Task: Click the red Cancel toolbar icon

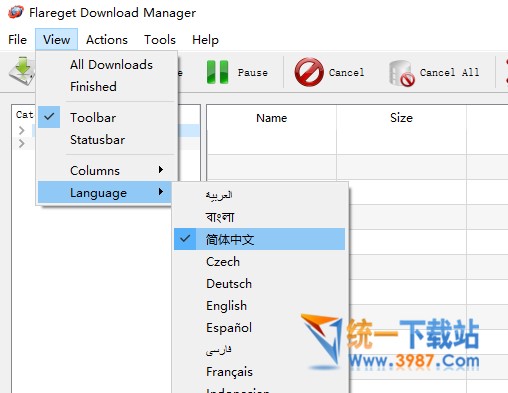Action: pyautogui.click(x=309, y=72)
